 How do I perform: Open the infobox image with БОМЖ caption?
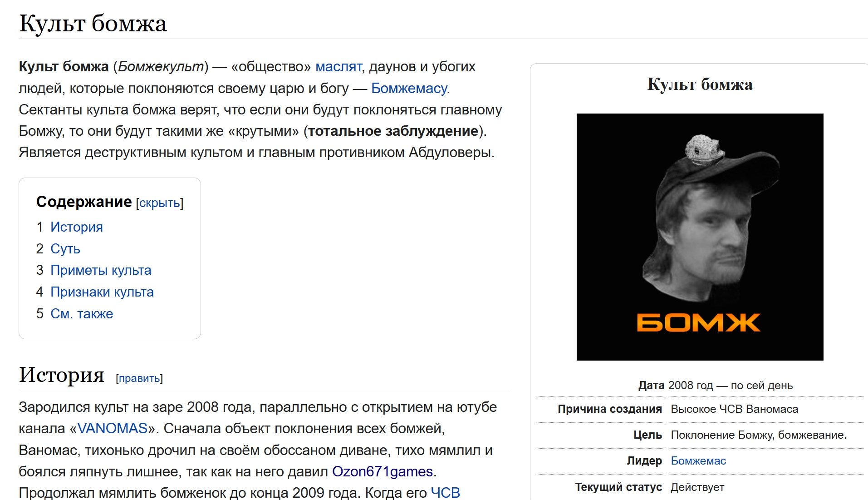(700, 237)
